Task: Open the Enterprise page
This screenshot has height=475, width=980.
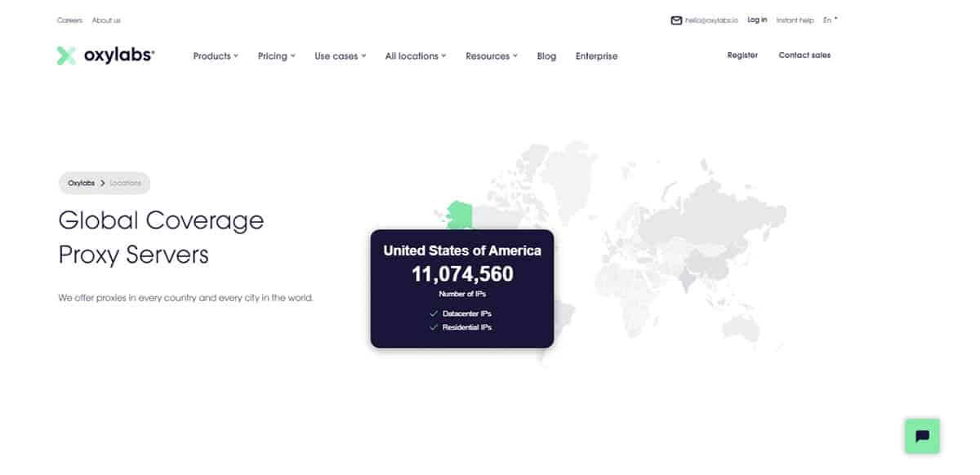Action: (x=596, y=56)
